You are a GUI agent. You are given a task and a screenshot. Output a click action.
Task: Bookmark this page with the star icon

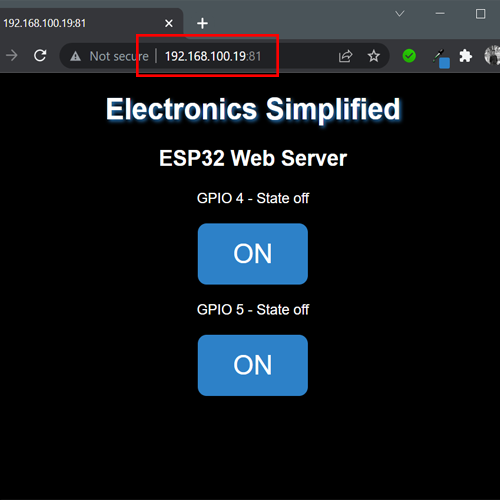374,56
